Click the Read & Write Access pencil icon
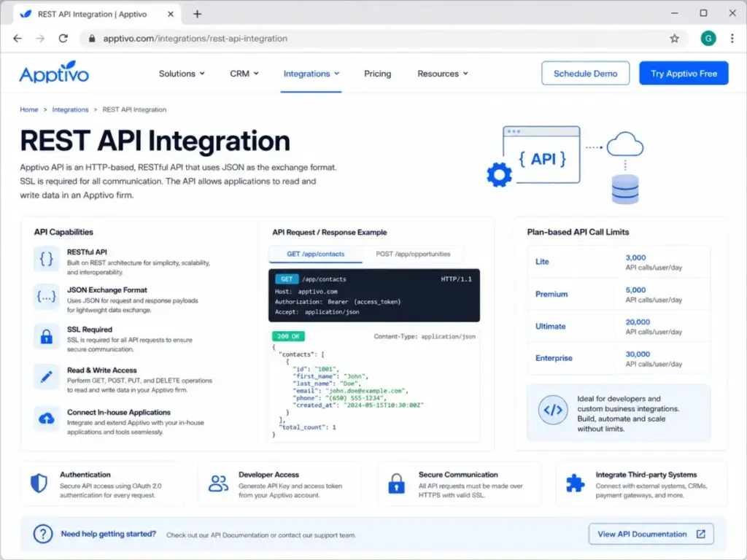Viewport: 747px width, 560px height. [46, 377]
